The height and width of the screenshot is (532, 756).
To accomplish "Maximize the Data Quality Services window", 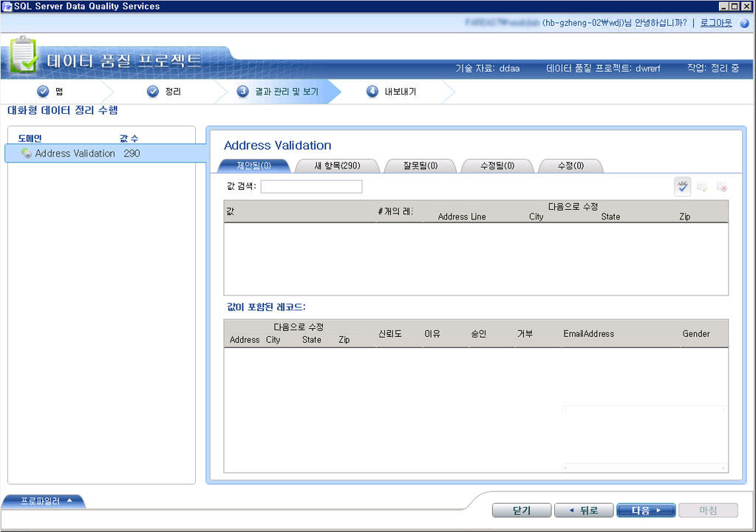I will click(735, 6).
